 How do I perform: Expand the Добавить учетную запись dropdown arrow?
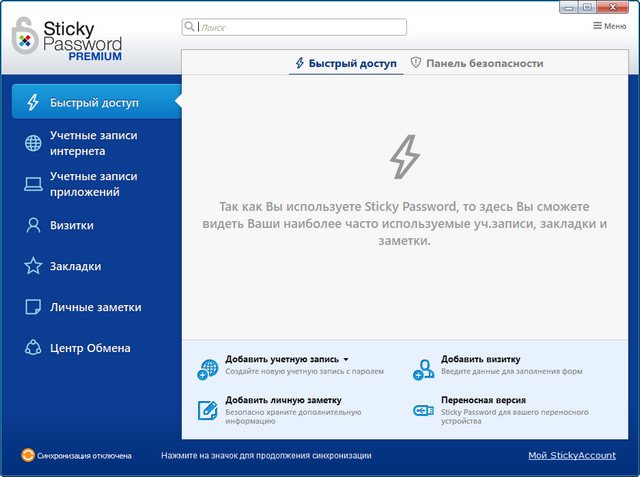coord(346,359)
